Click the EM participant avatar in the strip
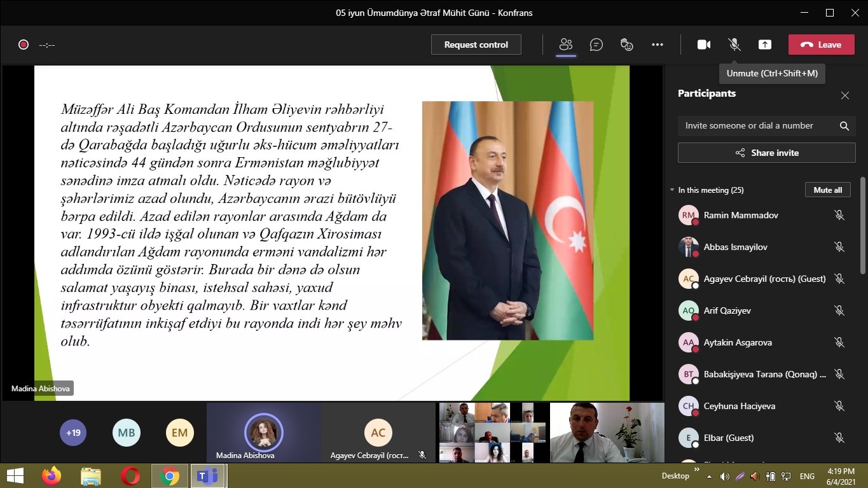The height and width of the screenshot is (488, 868). click(179, 433)
